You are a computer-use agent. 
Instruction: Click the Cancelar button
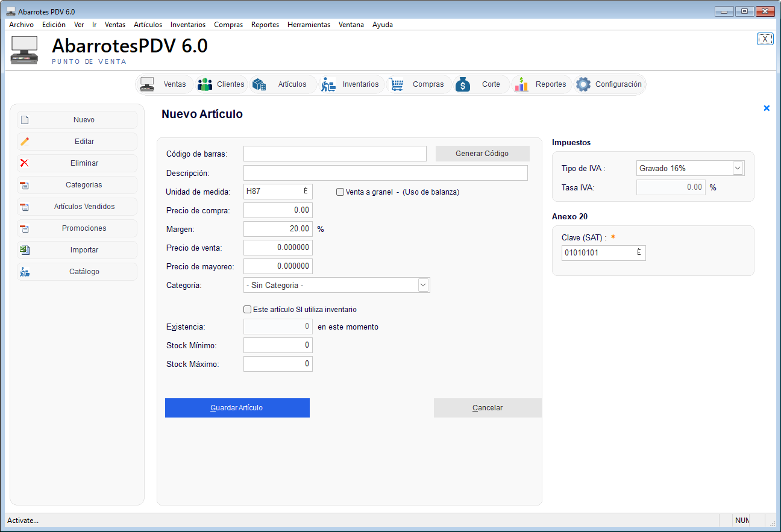488,408
